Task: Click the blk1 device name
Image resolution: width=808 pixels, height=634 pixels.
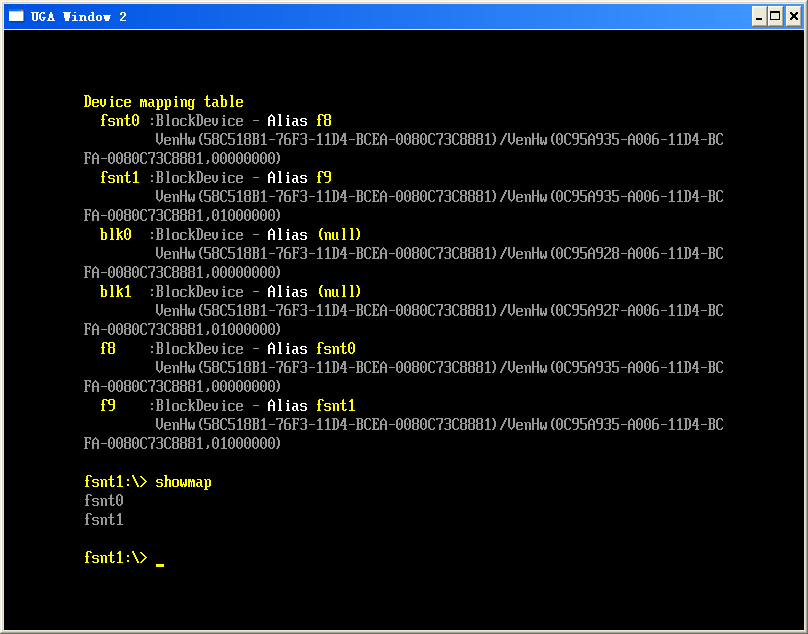Action: point(115,292)
